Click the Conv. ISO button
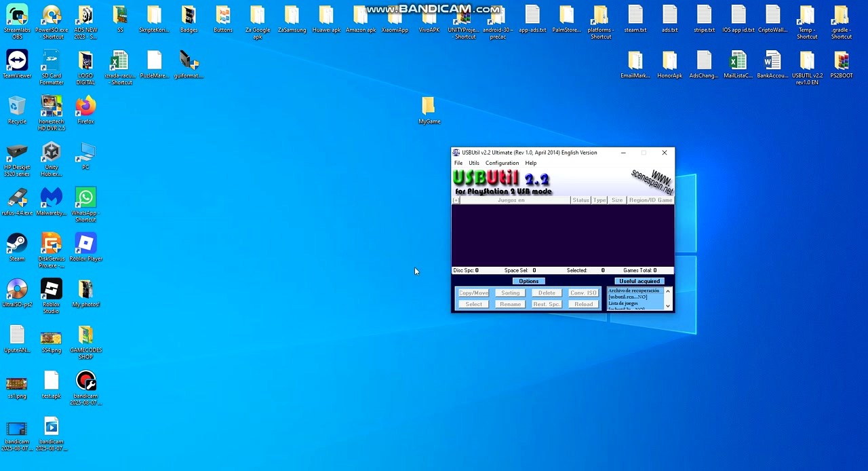This screenshot has width=868, height=471. [583, 293]
